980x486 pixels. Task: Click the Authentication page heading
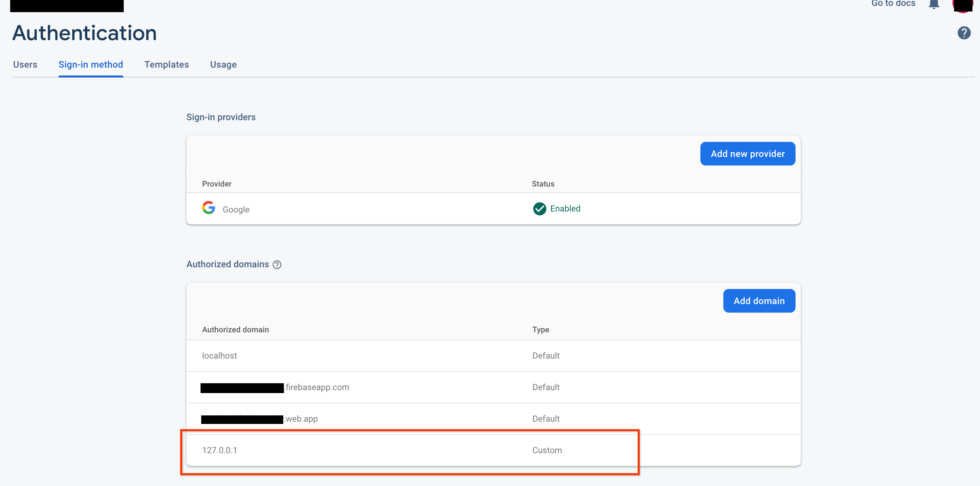tap(84, 33)
